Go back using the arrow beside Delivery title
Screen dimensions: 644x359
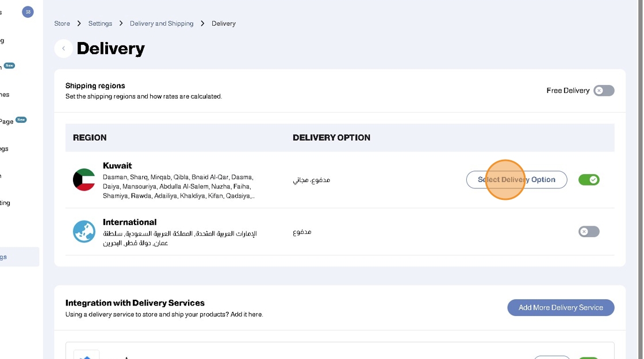63,49
